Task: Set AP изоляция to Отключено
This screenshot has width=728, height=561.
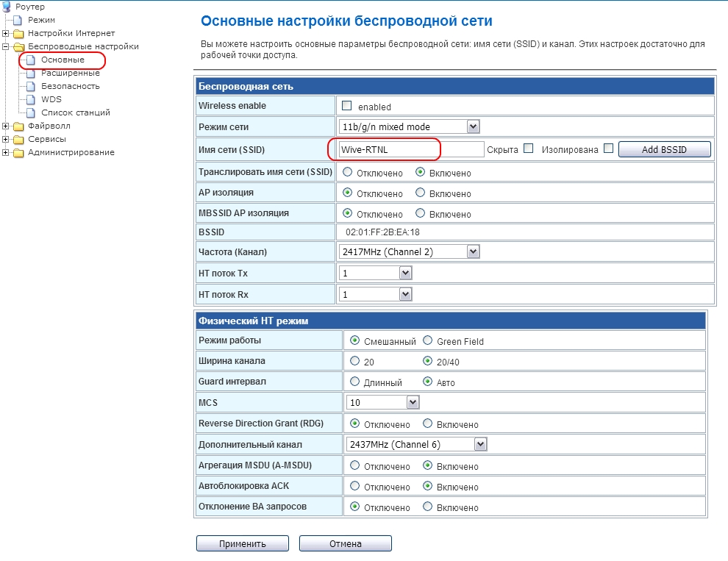Action: click(347, 192)
